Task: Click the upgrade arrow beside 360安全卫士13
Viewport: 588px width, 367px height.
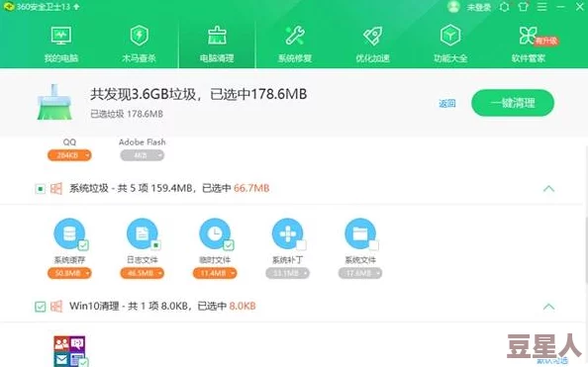Action: point(76,7)
